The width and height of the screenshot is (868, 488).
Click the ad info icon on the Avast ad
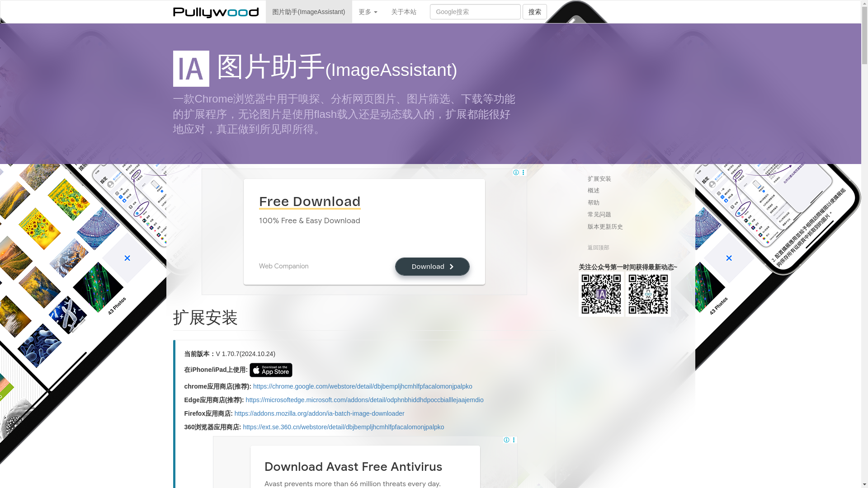(506, 440)
